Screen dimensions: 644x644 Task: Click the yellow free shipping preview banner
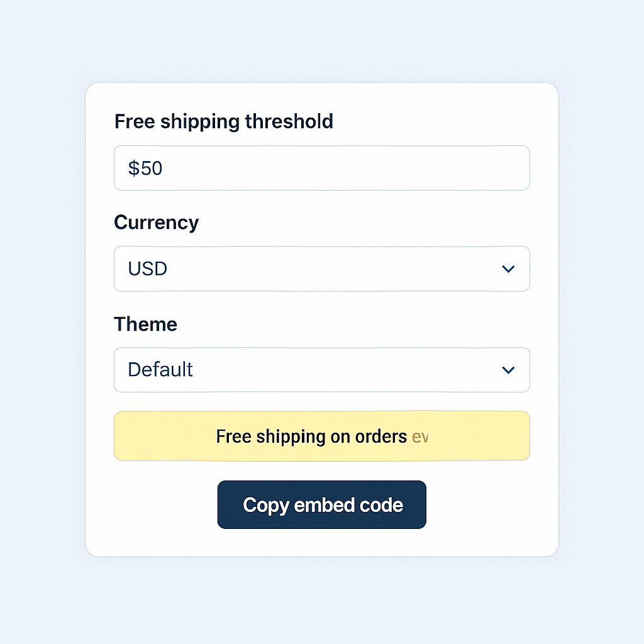[x=322, y=435]
